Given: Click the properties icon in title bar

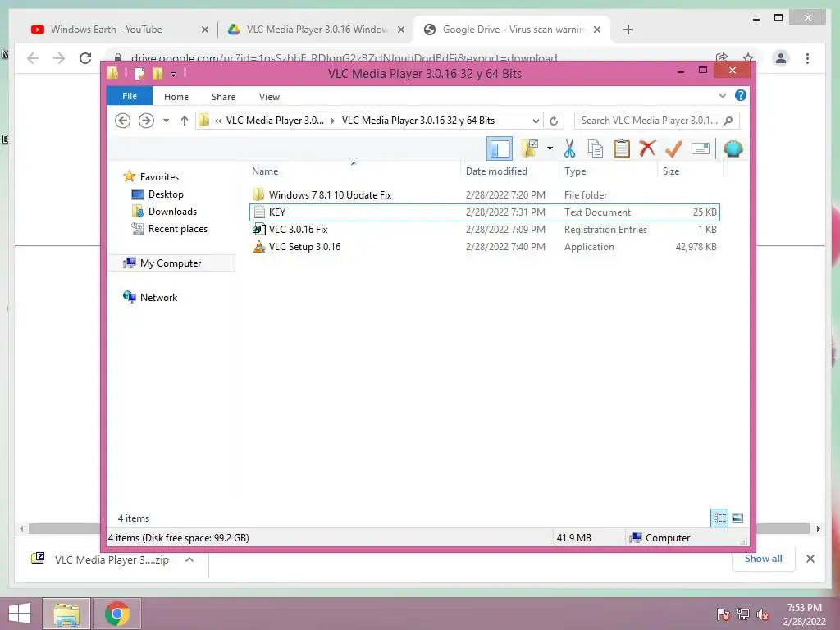Looking at the screenshot, I should pos(139,73).
